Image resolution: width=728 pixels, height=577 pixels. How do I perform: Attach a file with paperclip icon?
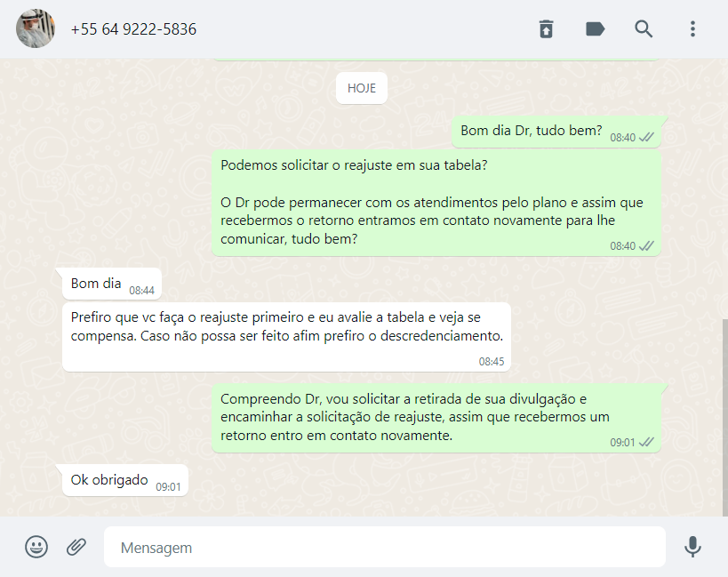(x=76, y=547)
